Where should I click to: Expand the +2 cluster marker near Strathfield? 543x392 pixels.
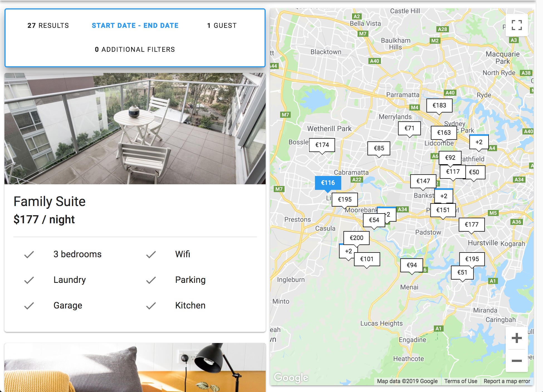pyautogui.click(x=479, y=142)
